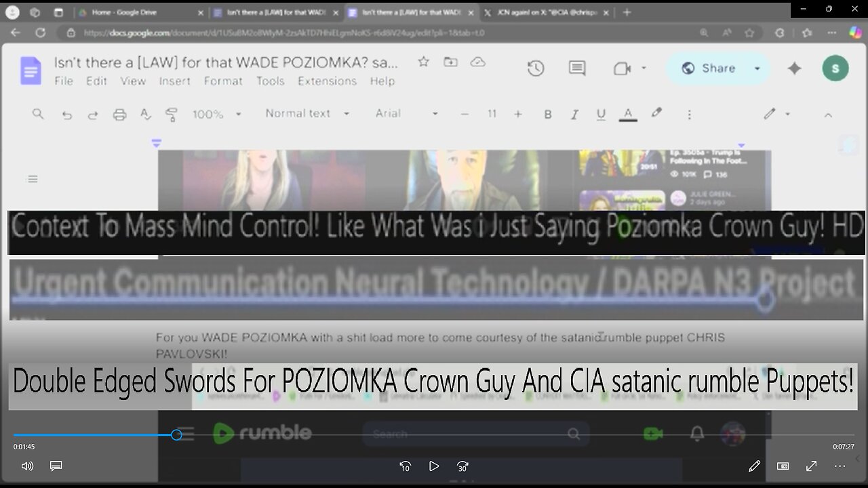Open the highlight color pen
Image resolution: width=868 pixels, height=488 pixels.
tap(656, 114)
